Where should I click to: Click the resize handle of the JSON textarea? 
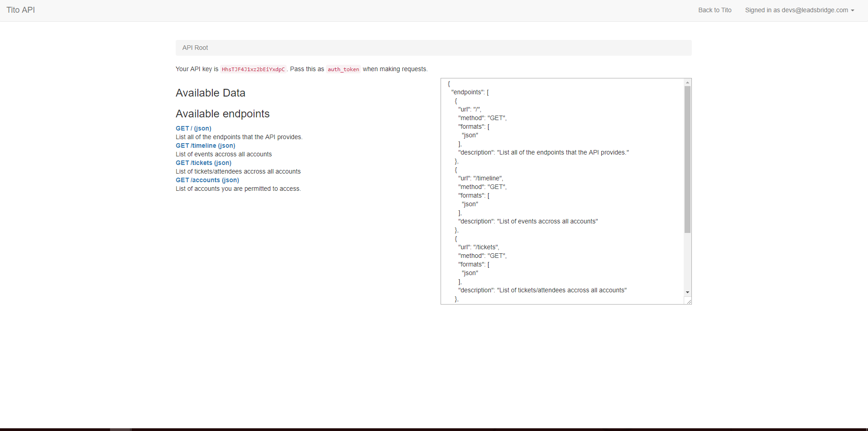688,301
